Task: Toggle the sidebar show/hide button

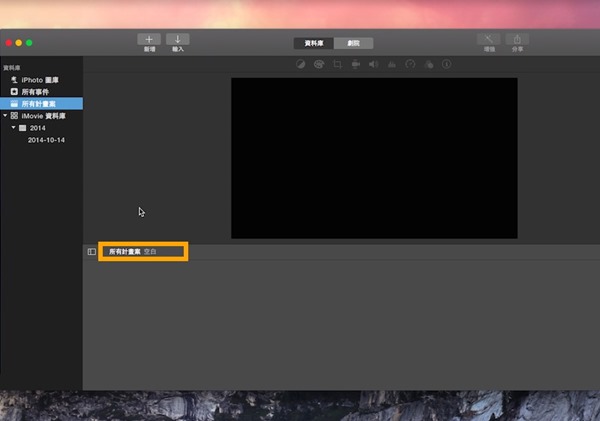Action: 92,252
